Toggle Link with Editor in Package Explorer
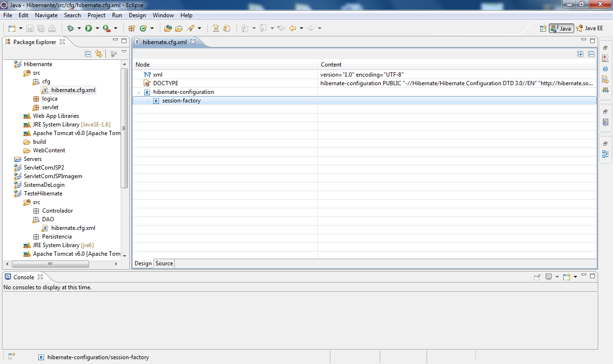This screenshot has height=364, width=613. pos(99,54)
